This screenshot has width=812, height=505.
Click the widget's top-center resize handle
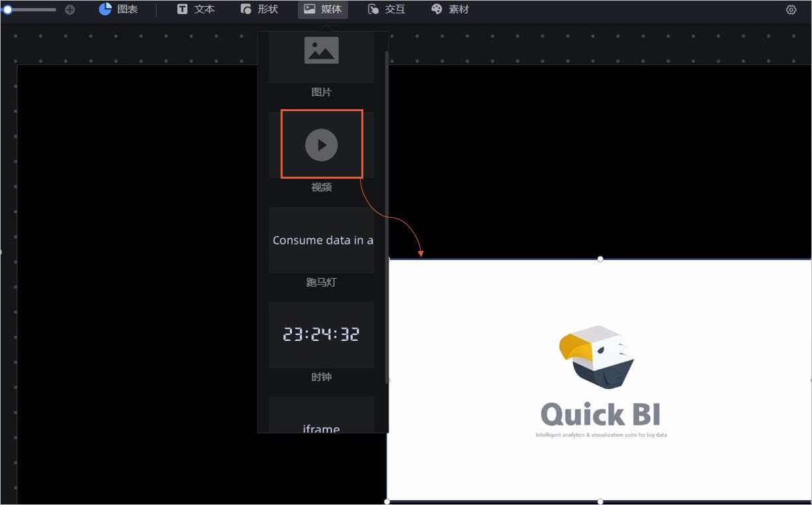click(600, 259)
